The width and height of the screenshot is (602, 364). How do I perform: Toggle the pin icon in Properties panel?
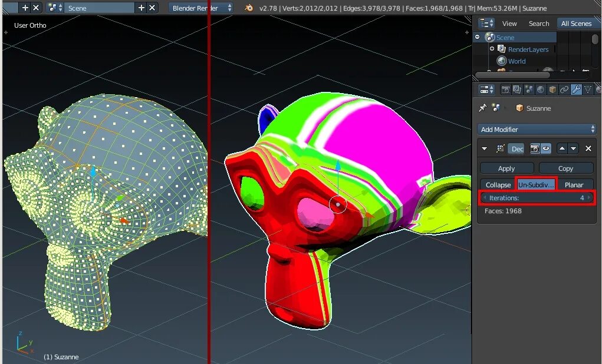point(482,108)
